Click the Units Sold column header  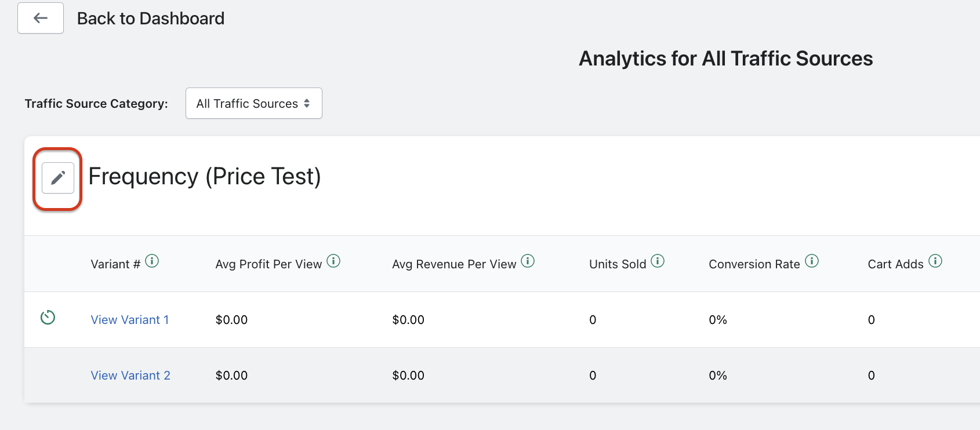[x=618, y=264]
